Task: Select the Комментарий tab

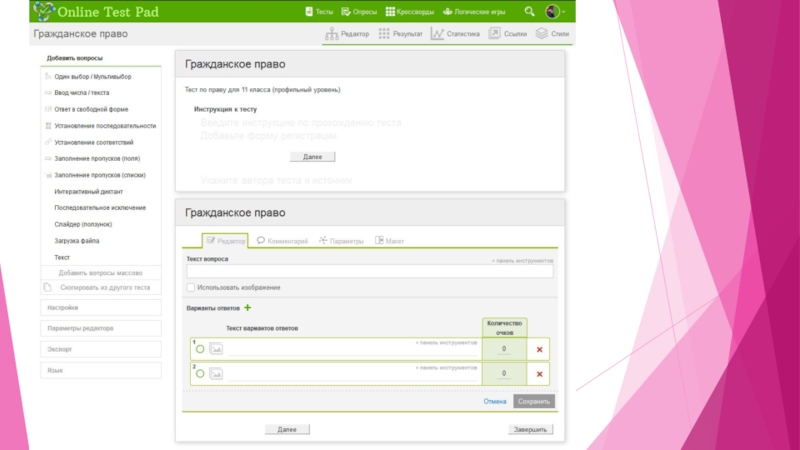Action: pos(283,241)
